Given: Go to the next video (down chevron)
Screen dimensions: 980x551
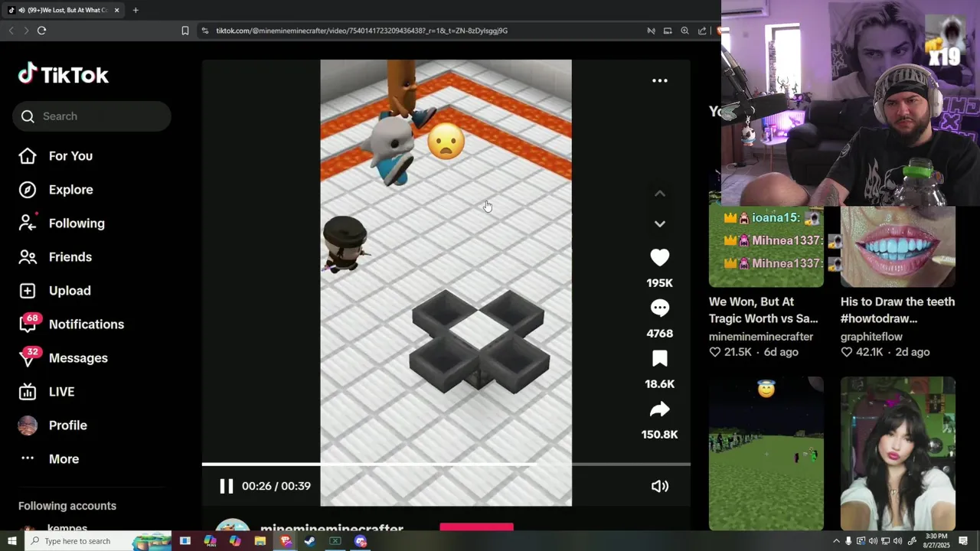Looking at the screenshot, I should click(x=659, y=224).
